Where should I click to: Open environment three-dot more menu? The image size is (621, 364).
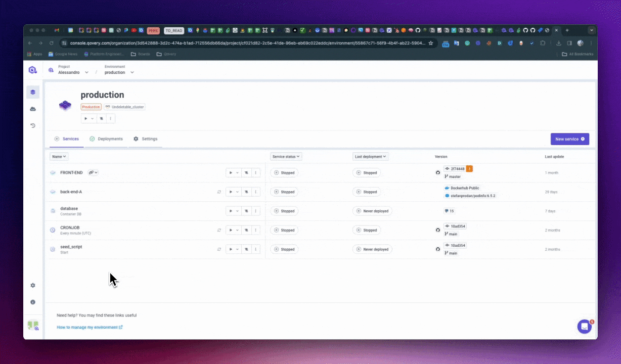click(x=110, y=118)
